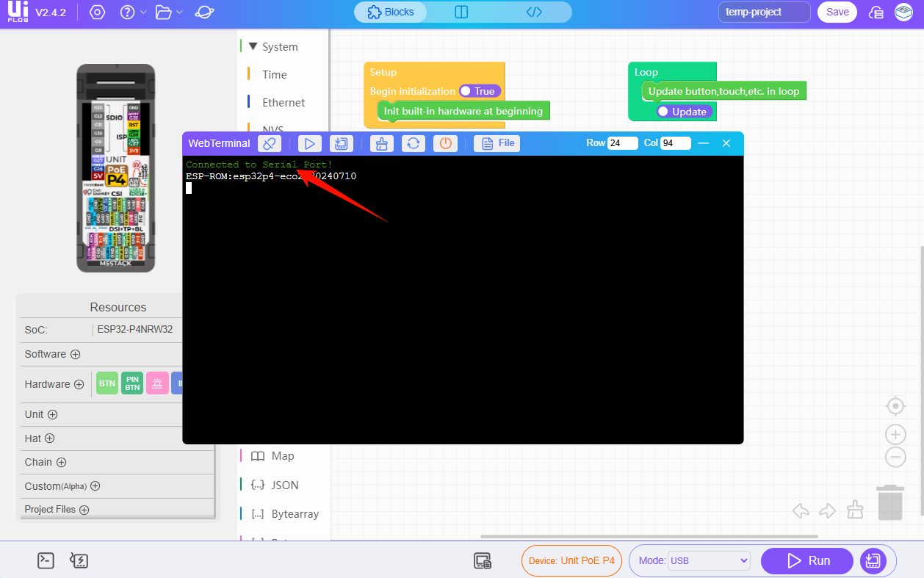
Task: Click the Run button
Action: 807,561
